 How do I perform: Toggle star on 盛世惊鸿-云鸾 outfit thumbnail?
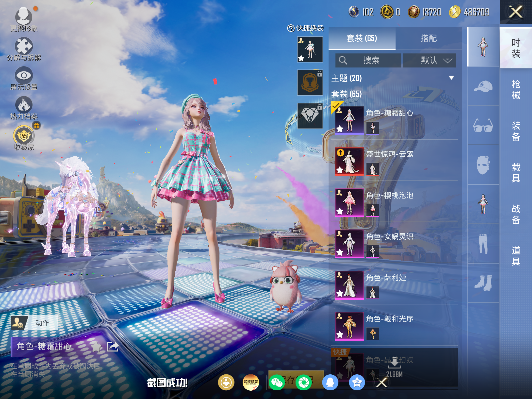tap(340, 170)
